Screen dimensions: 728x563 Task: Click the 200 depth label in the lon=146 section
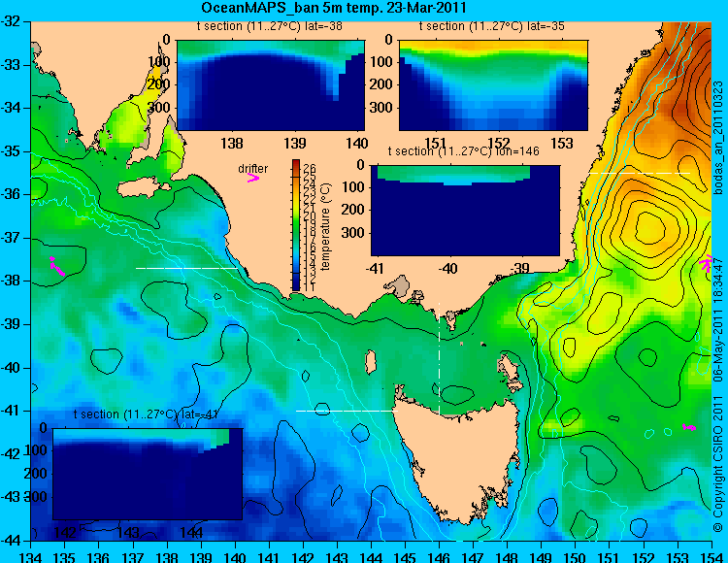[x=353, y=210]
